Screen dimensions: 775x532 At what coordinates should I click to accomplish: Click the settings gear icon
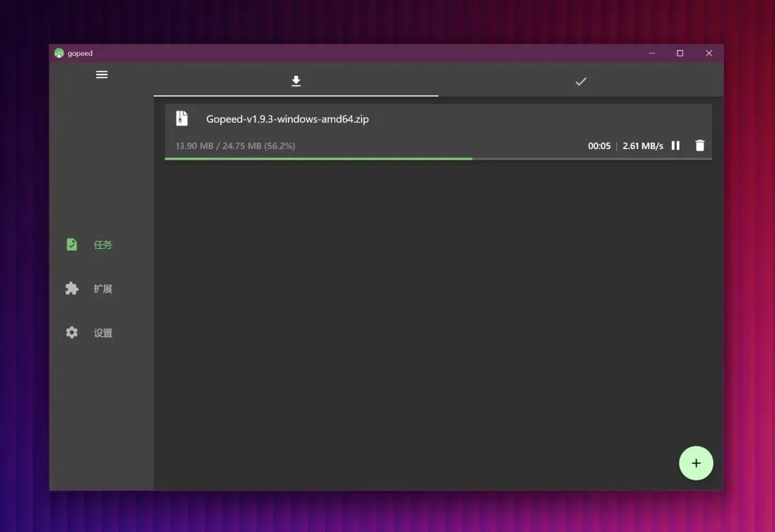pos(72,333)
